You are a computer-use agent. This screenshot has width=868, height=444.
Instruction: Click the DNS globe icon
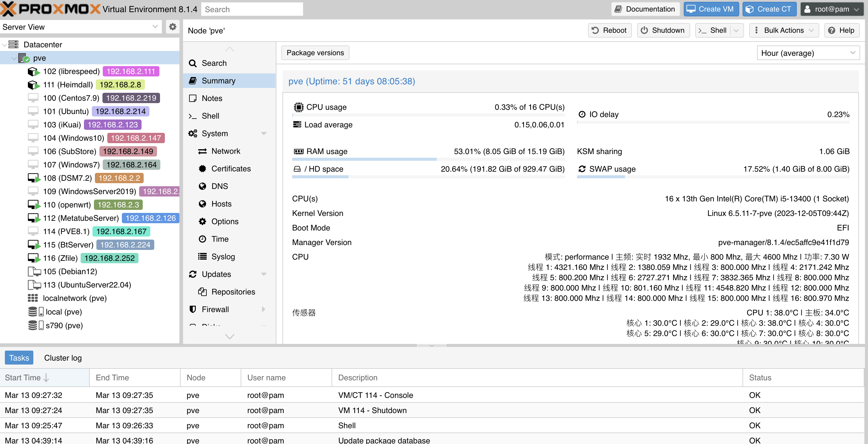pos(202,186)
